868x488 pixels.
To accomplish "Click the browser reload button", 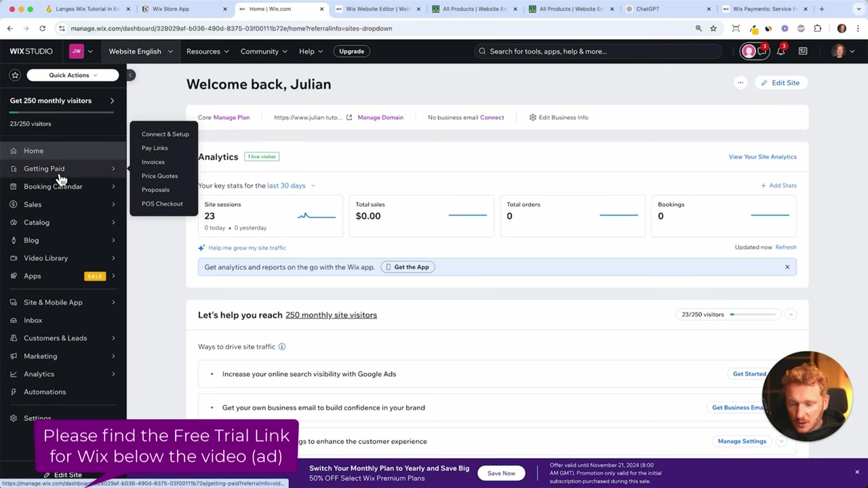I will pyautogui.click(x=42, y=28).
